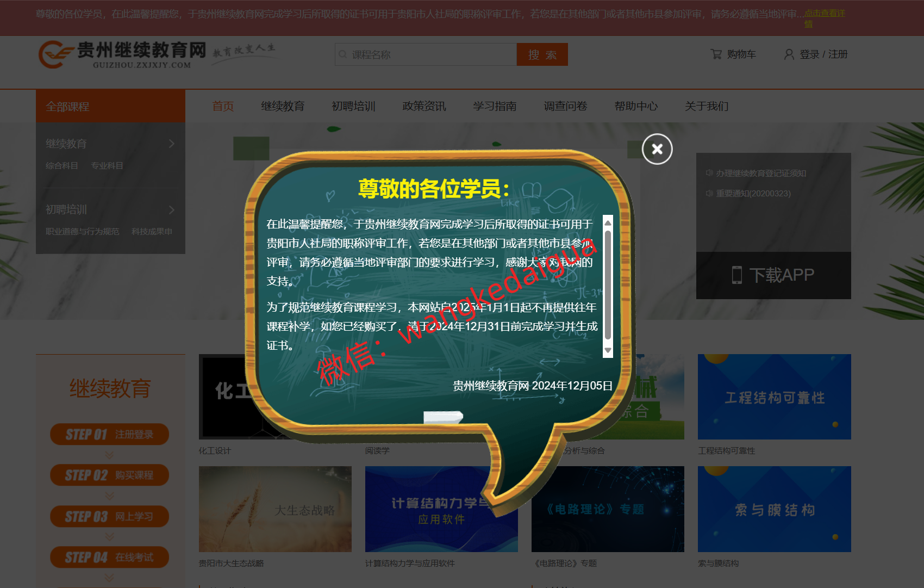The width and height of the screenshot is (924, 588).
Task: Click the 化工设计 course title
Action: coord(215,450)
